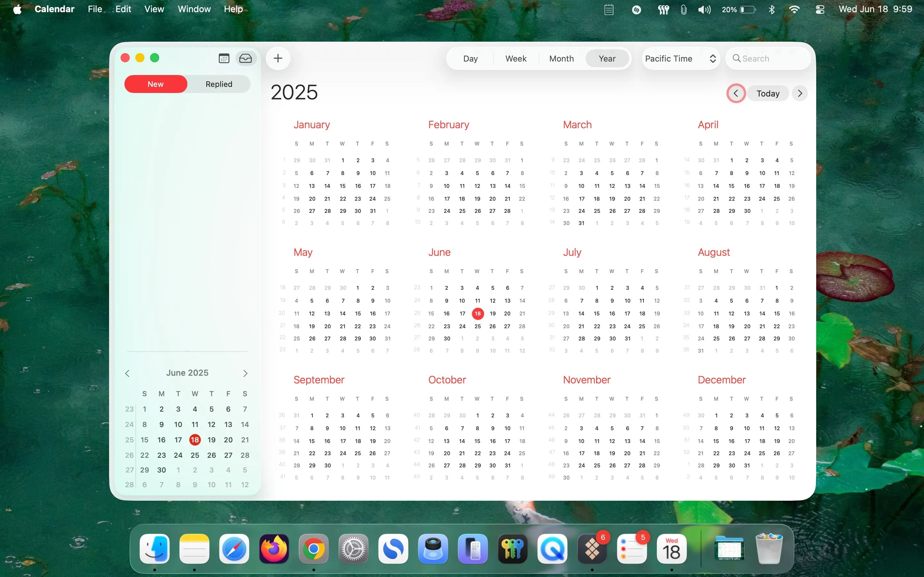
Task: Click the plus button to add event
Action: click(x=278, y=58)
